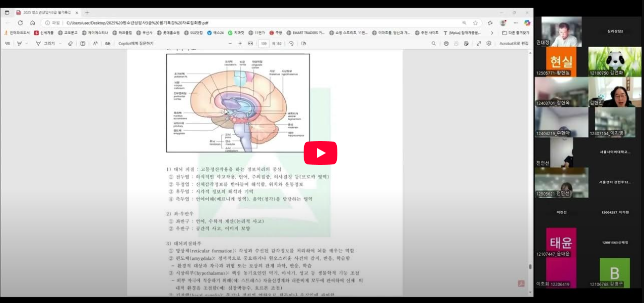Toggle fit-to-width page view
Viewport: 644px width, 303px height.
251,44
